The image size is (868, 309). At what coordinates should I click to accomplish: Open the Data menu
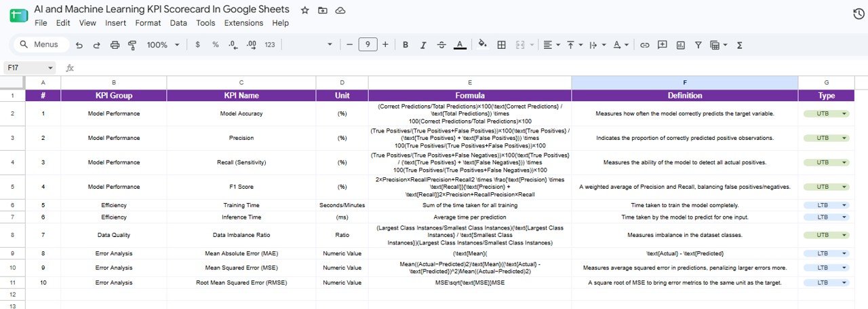(178, 22)
